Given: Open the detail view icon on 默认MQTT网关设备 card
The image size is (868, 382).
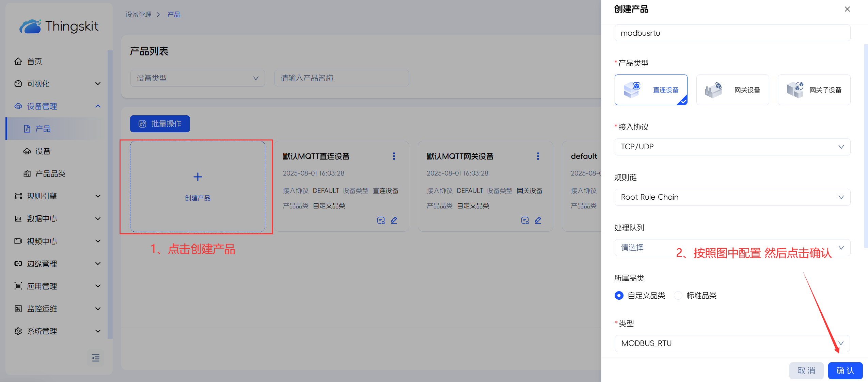Looking at the screenshot, I should pyautogui.click(x=525, y=220).
